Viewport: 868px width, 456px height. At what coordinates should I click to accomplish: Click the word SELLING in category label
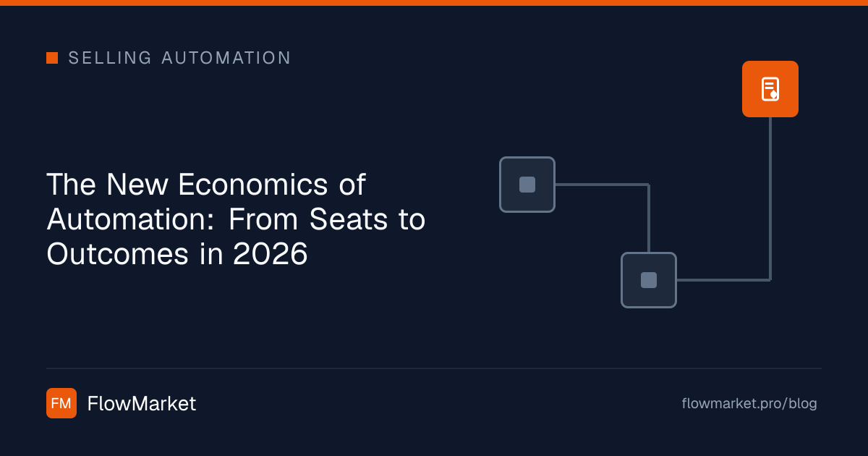point(110,58)
